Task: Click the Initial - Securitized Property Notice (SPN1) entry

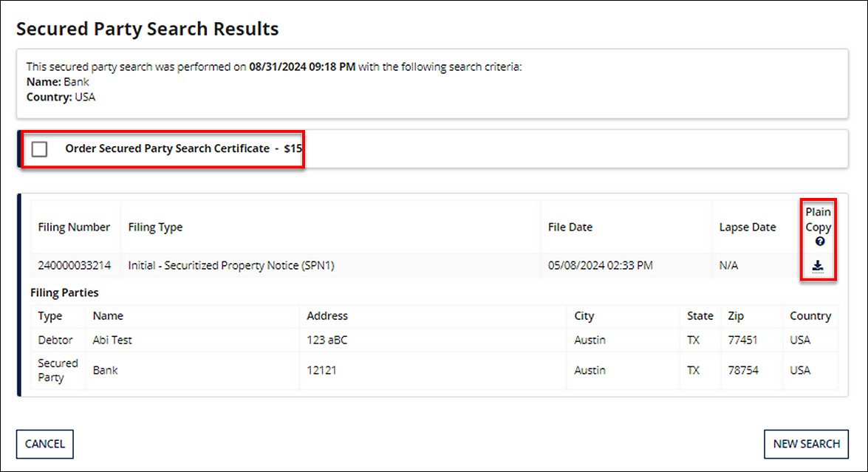Action: coord(231,266)
